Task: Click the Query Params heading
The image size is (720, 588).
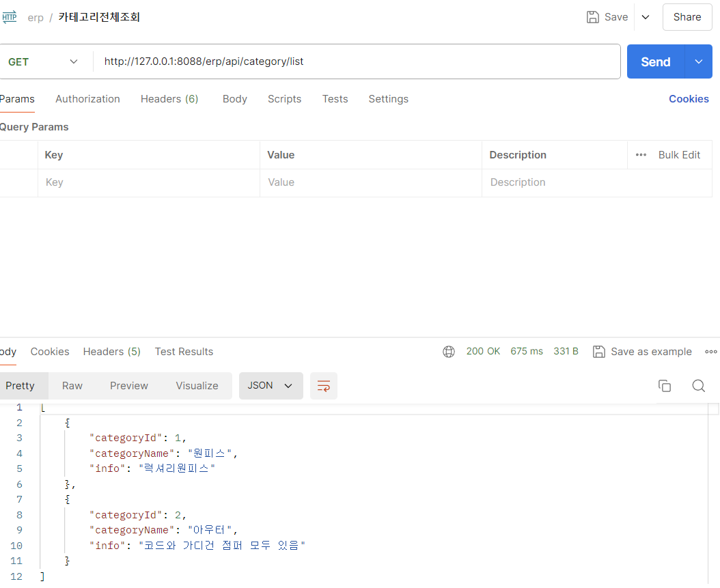Action: pyautogui.click(x=34, y=127)
